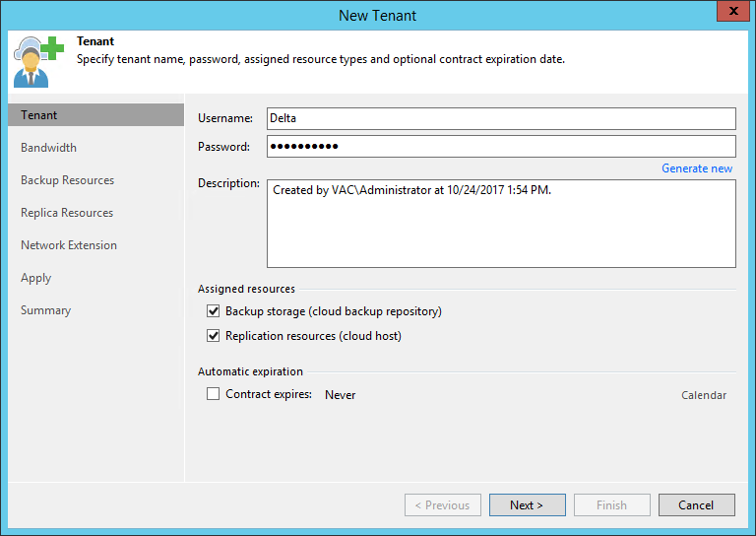Open the Calendar expiration picker
This screenshot has width=756, height=536.
[704, 395]
